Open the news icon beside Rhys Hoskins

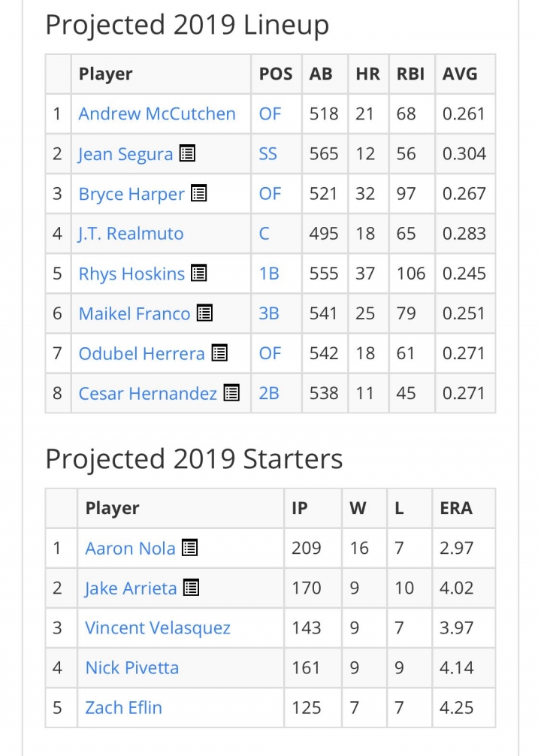pyautogui.click(x=198, y=274)
